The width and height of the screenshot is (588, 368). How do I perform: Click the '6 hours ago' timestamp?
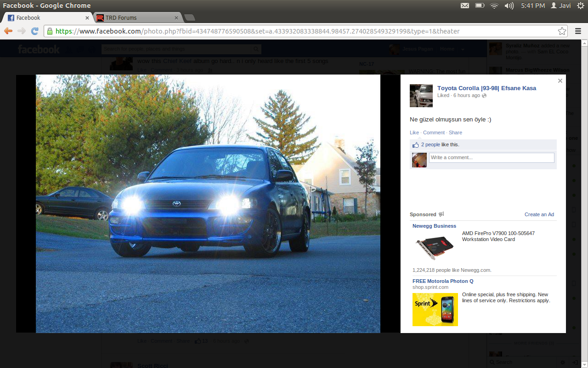click(x=467, y=96)
